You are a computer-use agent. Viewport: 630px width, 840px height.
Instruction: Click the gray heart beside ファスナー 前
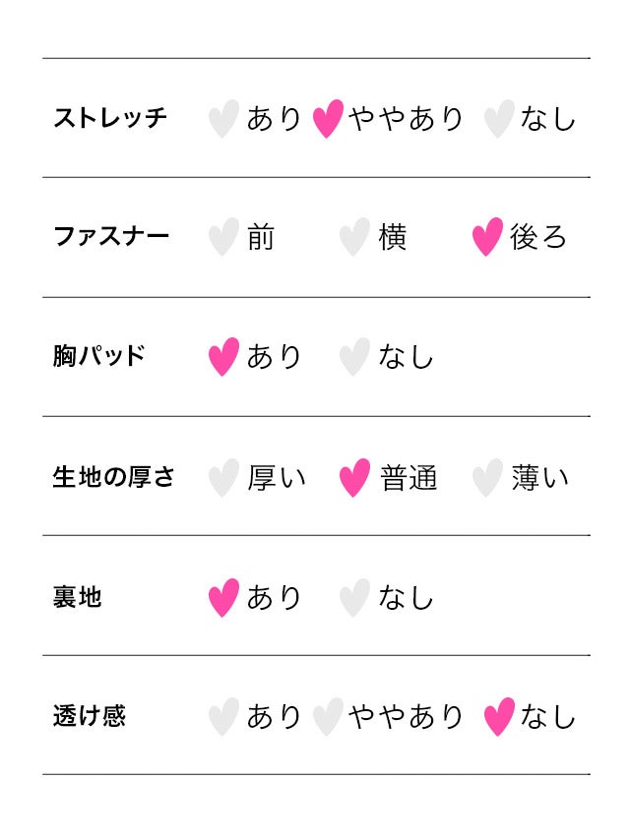tap(223, 237)
